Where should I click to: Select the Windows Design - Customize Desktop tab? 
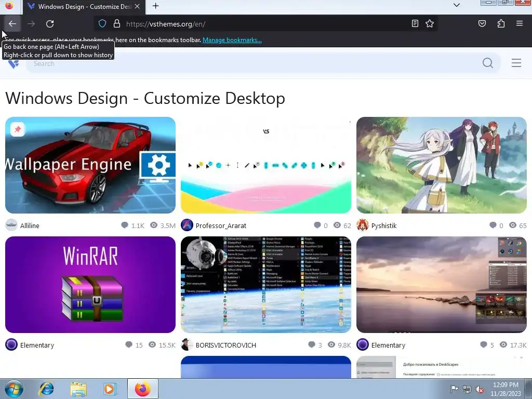click(x=84, y=7)
